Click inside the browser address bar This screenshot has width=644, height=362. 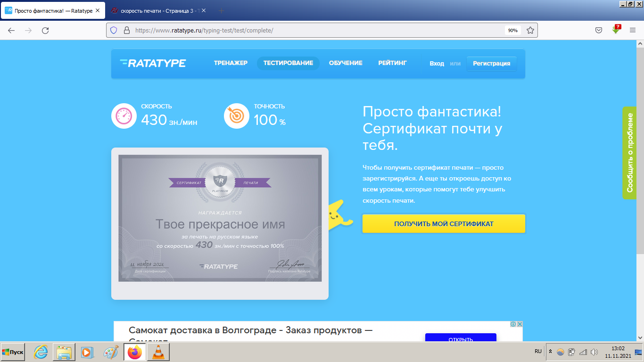pyautogui.click(x=283, y=30)
